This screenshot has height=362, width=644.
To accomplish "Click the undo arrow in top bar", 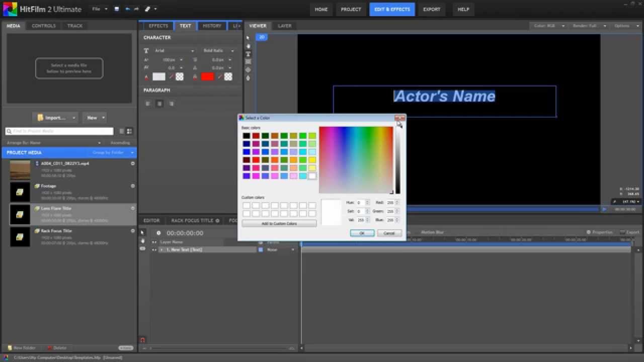I will coord(127,9).
